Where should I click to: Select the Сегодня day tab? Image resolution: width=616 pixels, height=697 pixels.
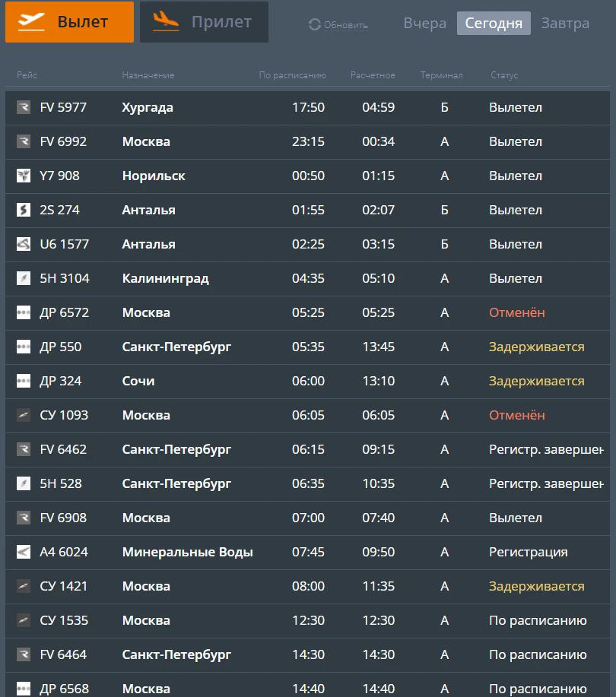pos(494,23)
